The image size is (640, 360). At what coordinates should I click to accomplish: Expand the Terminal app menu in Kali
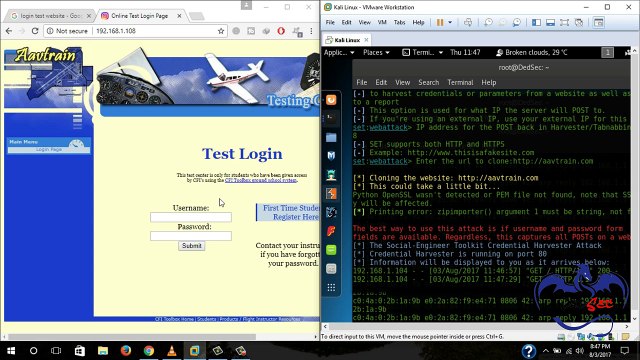(x=422, y=53)
